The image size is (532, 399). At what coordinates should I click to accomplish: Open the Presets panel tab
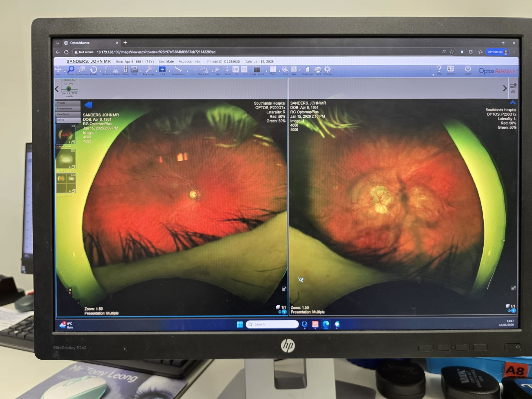click(x=67, y=103)
